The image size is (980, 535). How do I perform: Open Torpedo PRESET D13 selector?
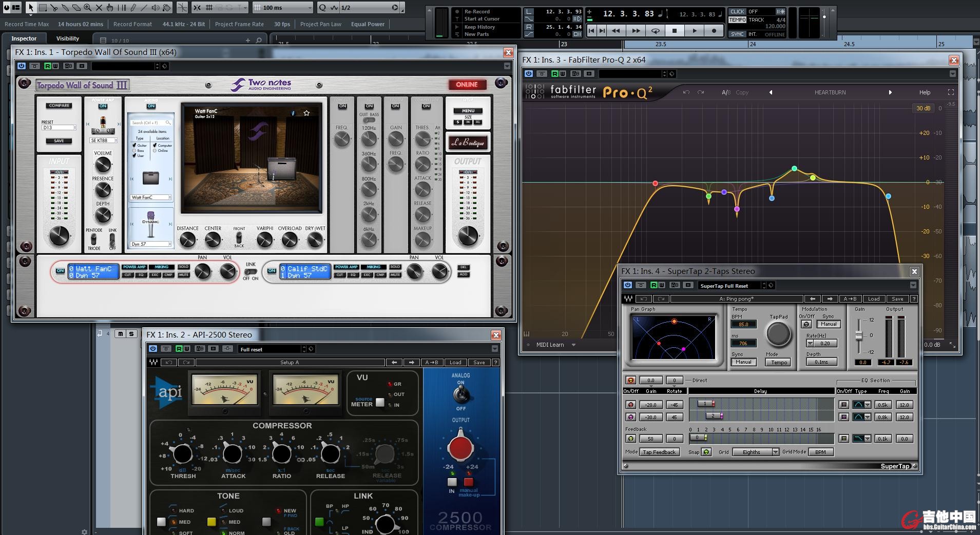tap(59, 127)
